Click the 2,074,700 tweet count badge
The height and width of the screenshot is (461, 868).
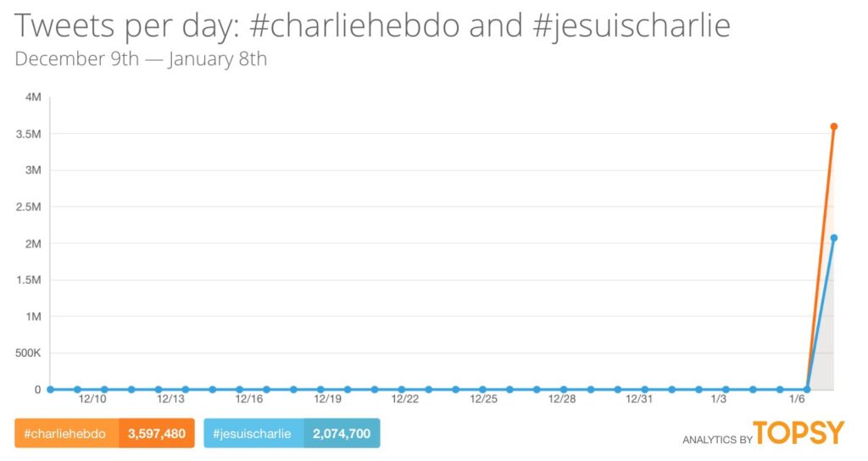click(x=342, y=434)
